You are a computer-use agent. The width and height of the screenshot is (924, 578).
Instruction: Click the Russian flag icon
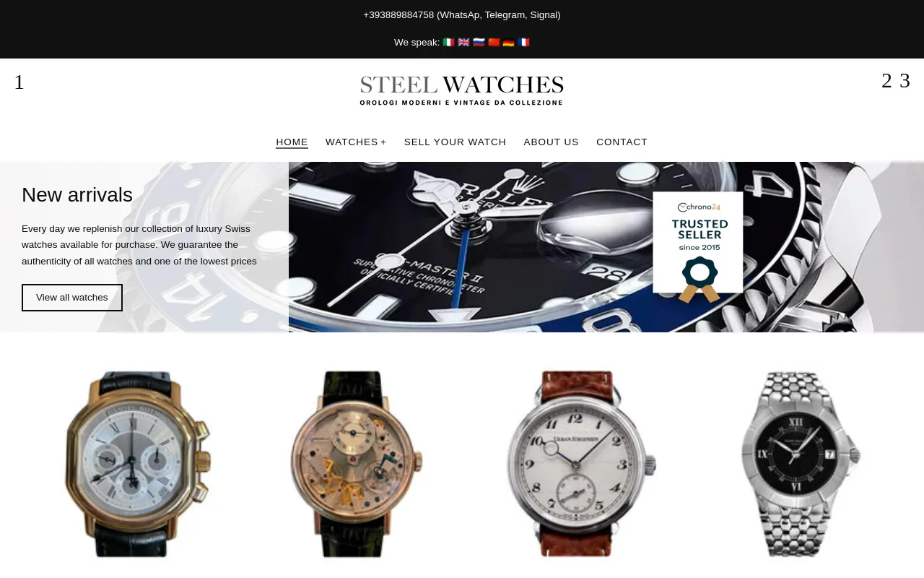(x=479, y=43)
